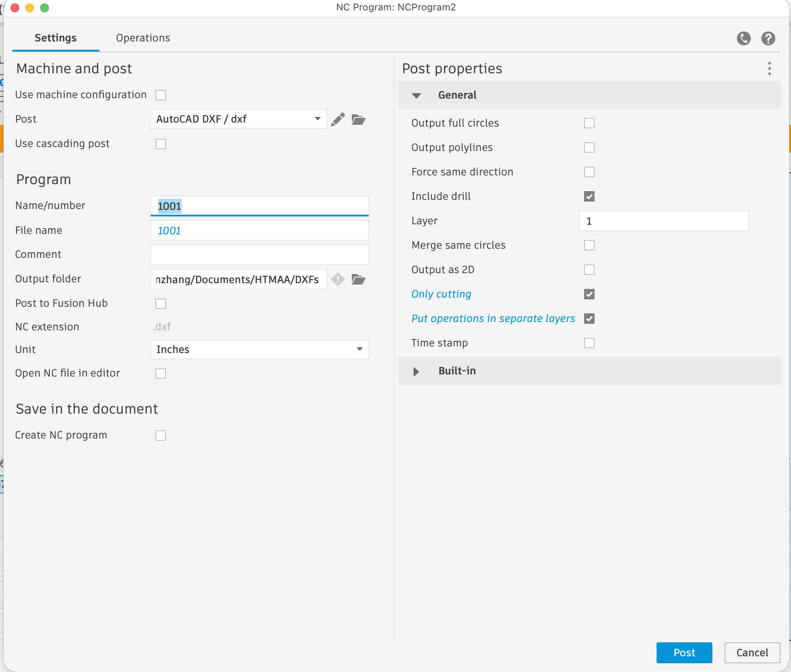The width and height of the screenshot is (791, 672).
Task: Select the Settings tab
Action: (55, 38)
